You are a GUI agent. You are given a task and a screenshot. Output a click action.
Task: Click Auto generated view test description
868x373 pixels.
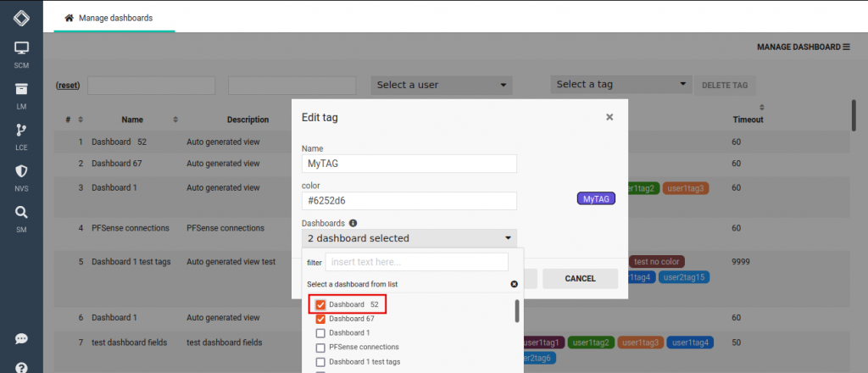[231, 262]
